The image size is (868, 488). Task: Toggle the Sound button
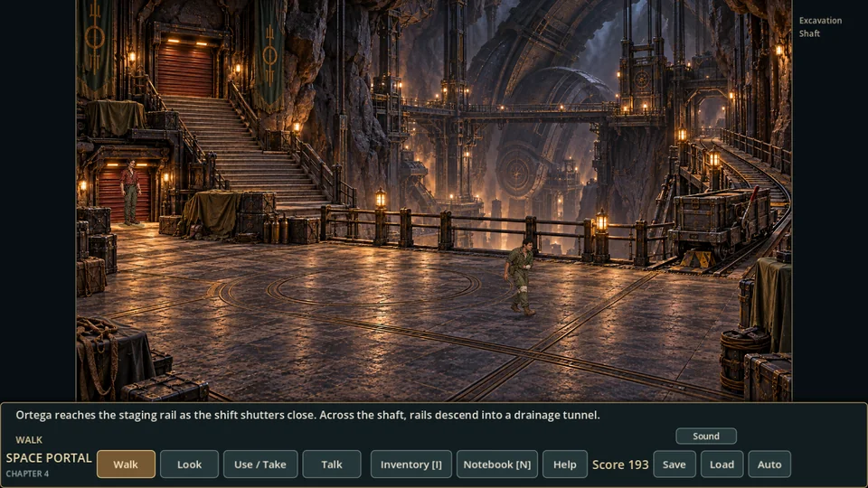click(706, 436)
